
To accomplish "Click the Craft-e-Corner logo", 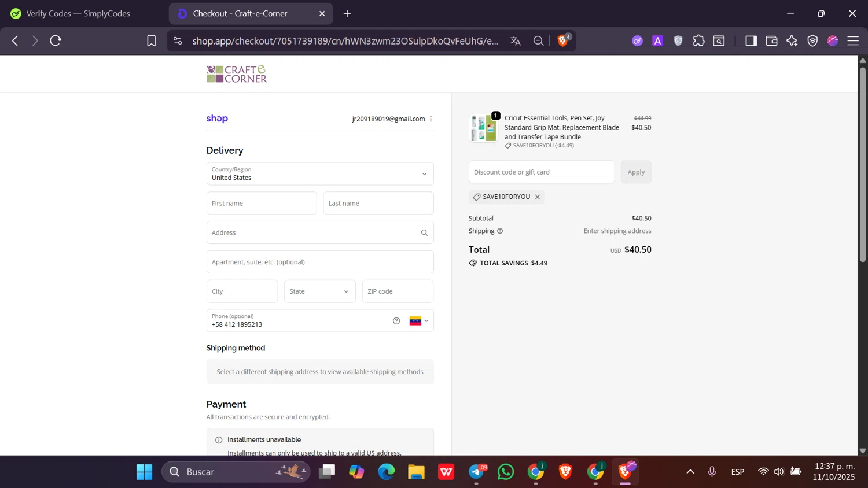I will [x=237, y=74].
